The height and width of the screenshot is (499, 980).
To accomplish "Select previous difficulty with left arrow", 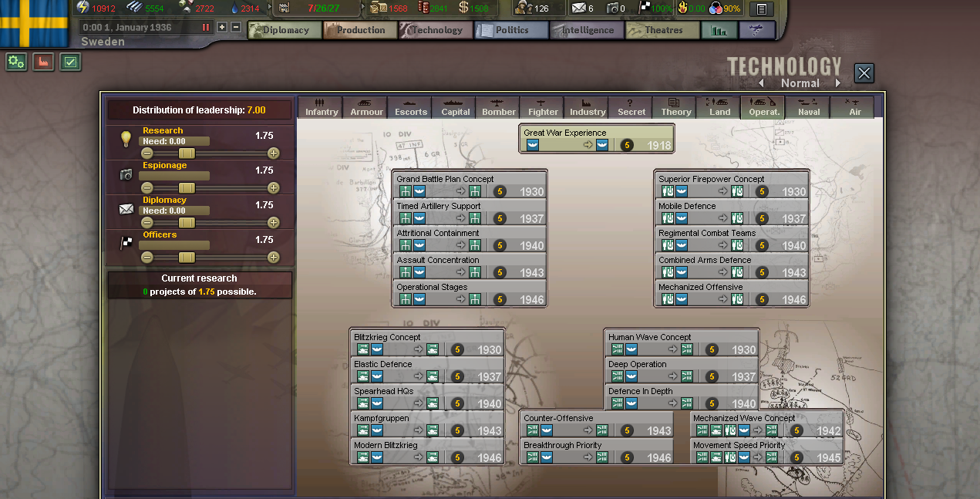I will point(761,83).
